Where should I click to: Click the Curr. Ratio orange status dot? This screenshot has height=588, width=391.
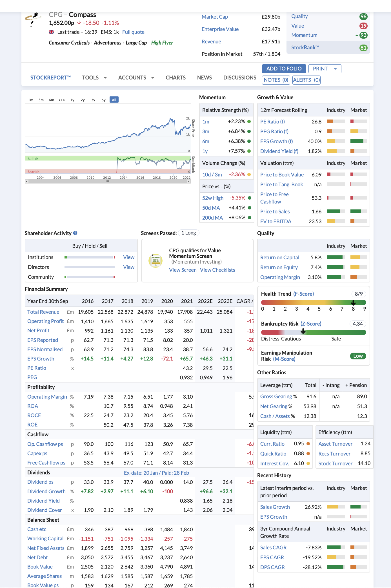308,444
